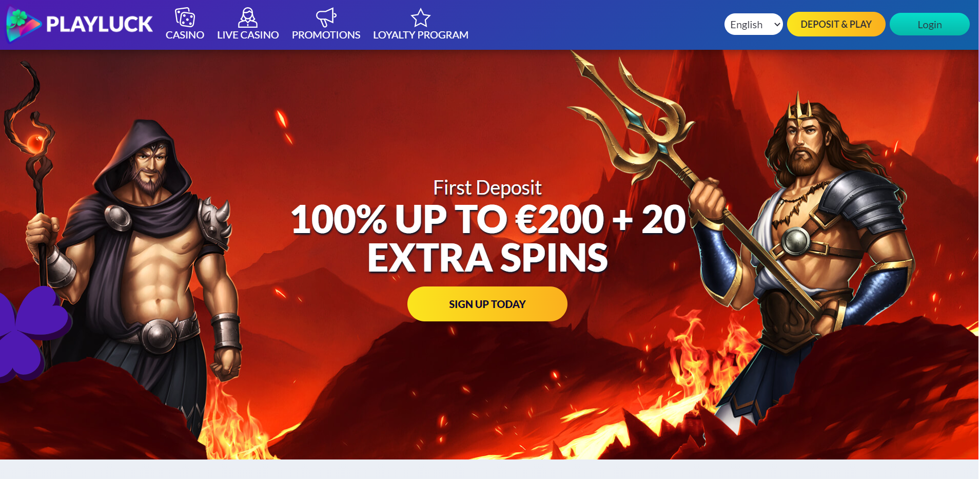980x479 pixels.
Task: Open the PROMOTIONS menu label
Action: pyautogui.click(x=326, y=35)
